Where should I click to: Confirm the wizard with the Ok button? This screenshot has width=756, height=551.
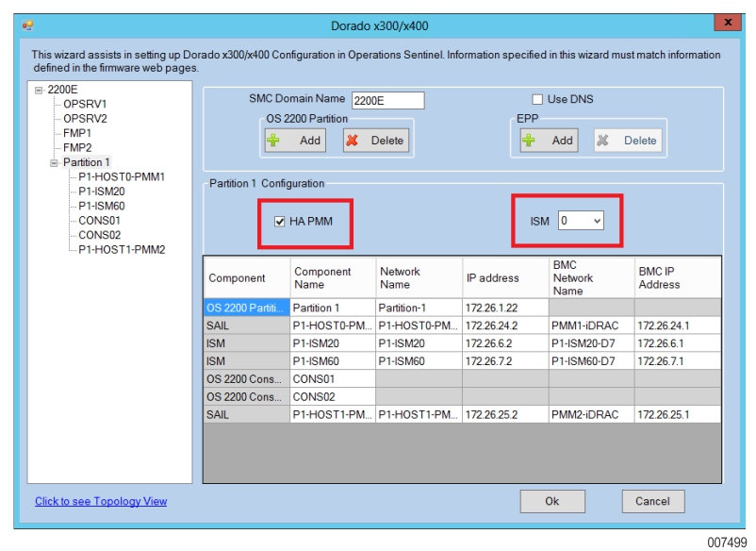pos(552,501)
